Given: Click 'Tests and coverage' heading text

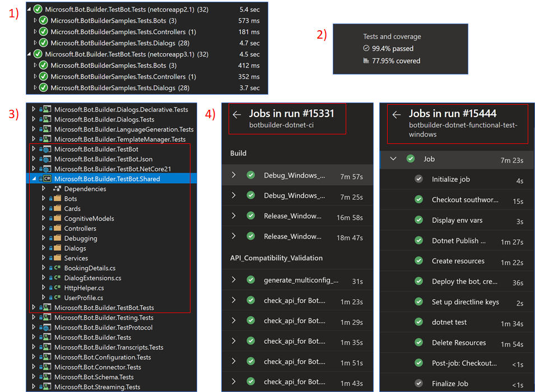Looking at the screenshot, I should pyautogui.click(x=392, y=36).
